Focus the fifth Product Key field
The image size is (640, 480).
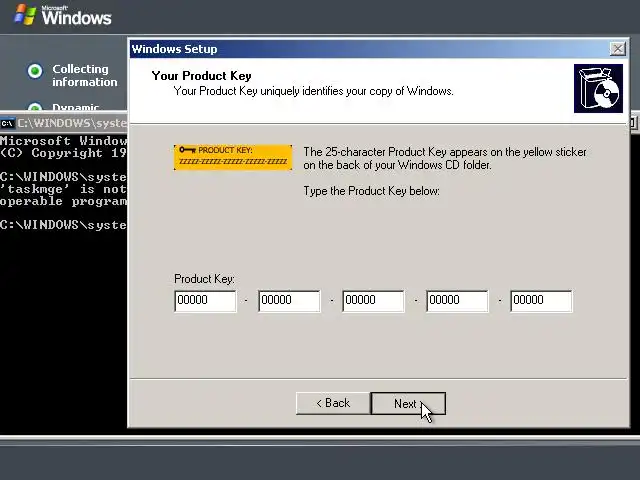pos(541,301)
